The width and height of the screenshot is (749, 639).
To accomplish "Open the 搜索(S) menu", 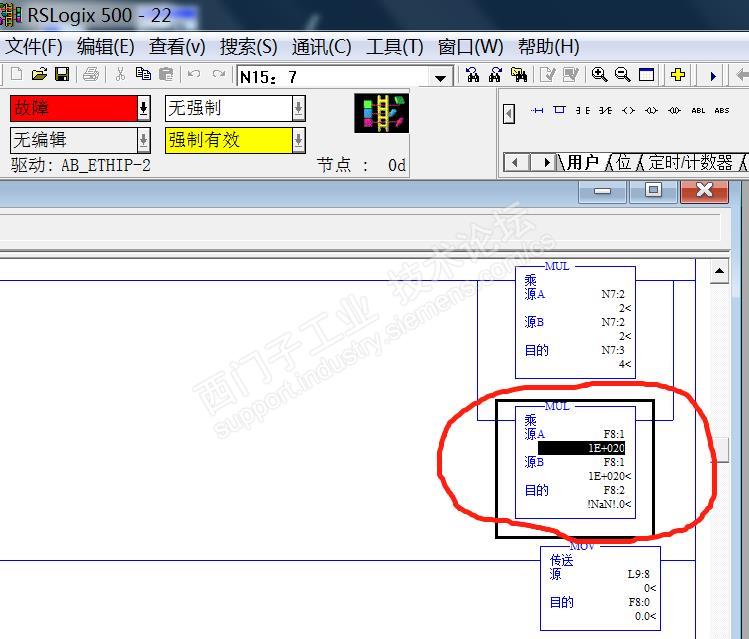I will coord(248,47).
